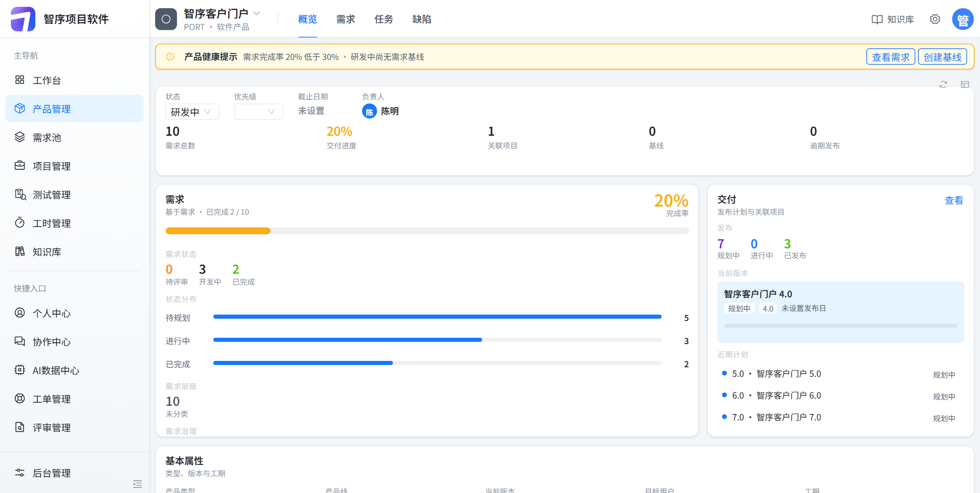Click the 已发布 count 3
980x493 pixels.
point(787,244)
